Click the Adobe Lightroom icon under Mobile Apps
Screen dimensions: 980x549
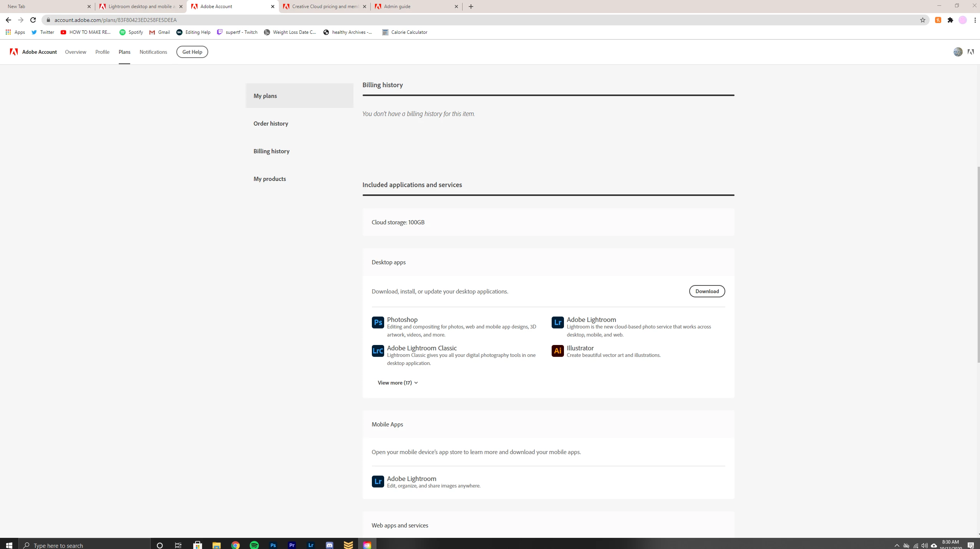click(378, 481)
